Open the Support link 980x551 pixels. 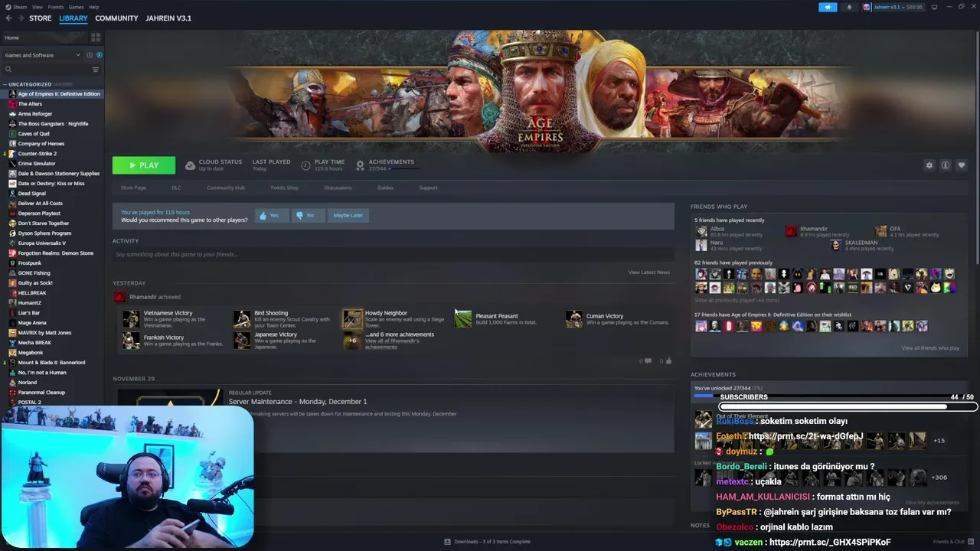(x=428, y=187)
